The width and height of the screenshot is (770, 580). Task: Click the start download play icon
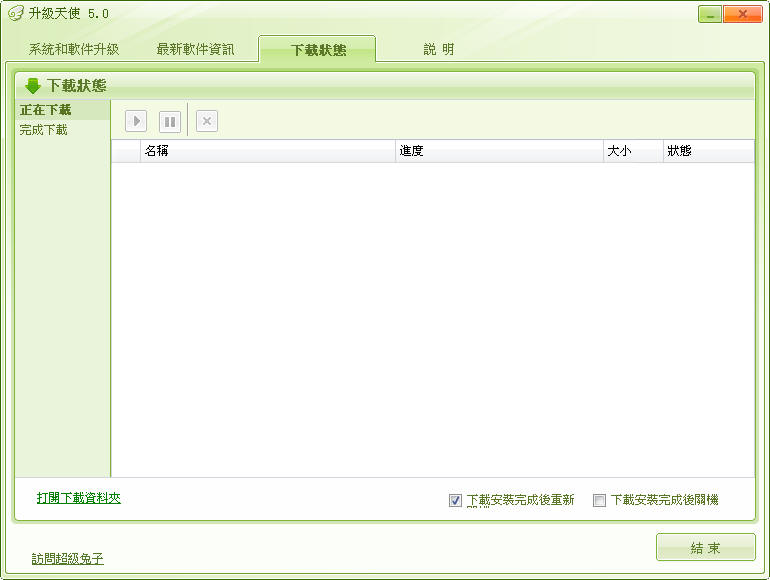pos(136,121)
